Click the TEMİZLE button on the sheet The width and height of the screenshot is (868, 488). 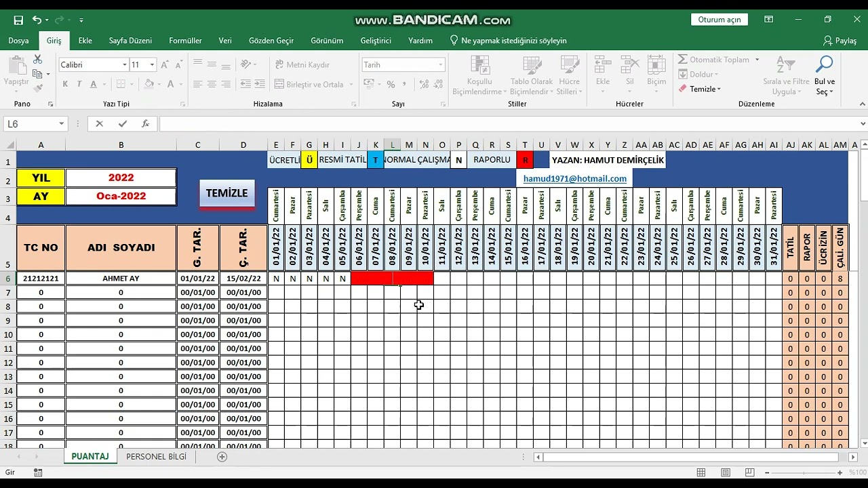pyautogui.click(x=226, y=193)
